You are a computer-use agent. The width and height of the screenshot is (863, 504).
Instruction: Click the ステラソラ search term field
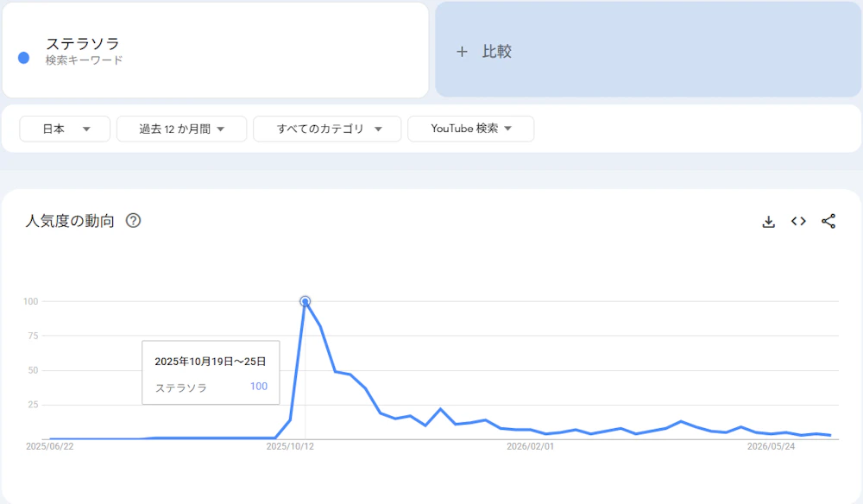coord(215,50)
